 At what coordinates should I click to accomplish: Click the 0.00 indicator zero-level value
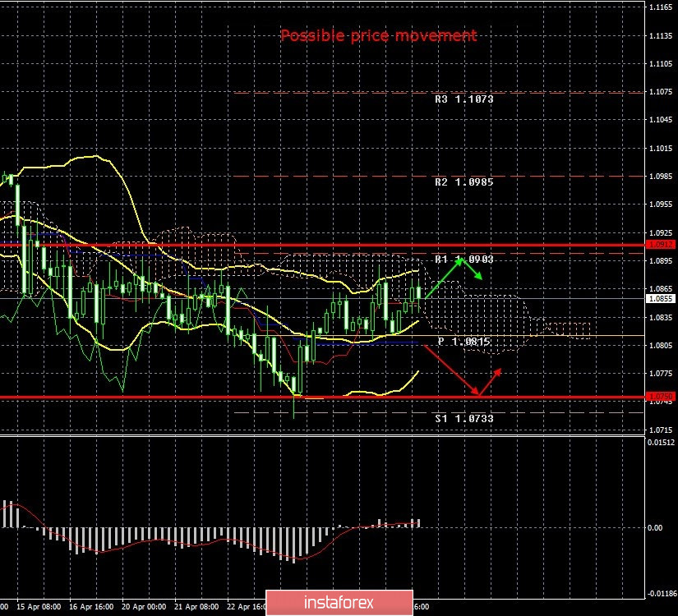pos(656,528)
